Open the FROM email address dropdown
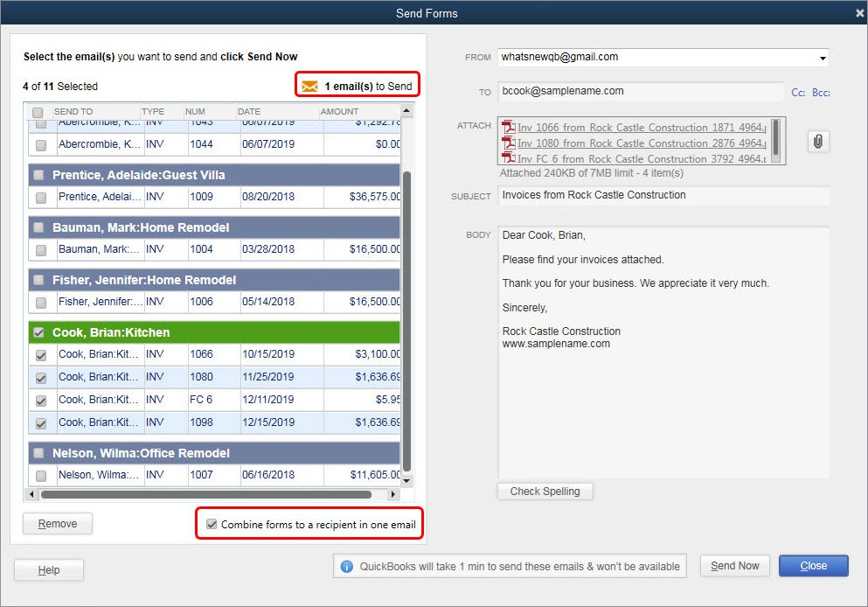 [x=823, y=58]
